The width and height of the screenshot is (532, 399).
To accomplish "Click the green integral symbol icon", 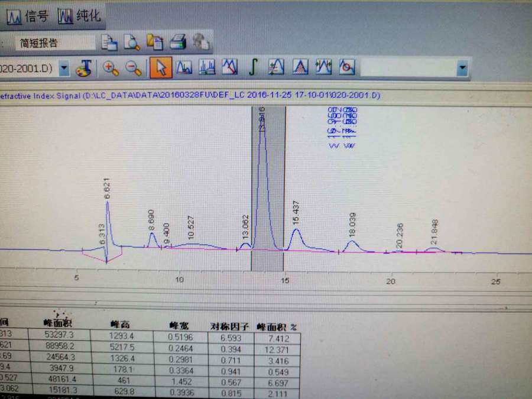I will tap(253, 66).
